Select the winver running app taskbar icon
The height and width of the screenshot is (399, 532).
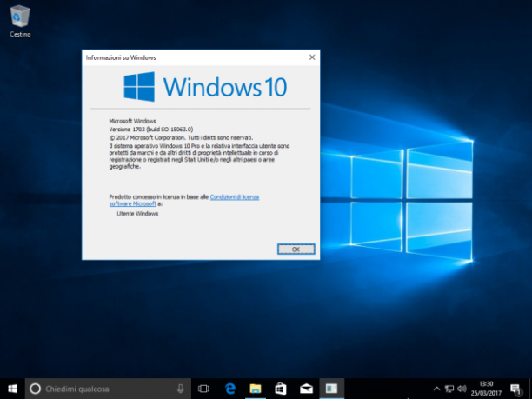[x=331, y=389]
